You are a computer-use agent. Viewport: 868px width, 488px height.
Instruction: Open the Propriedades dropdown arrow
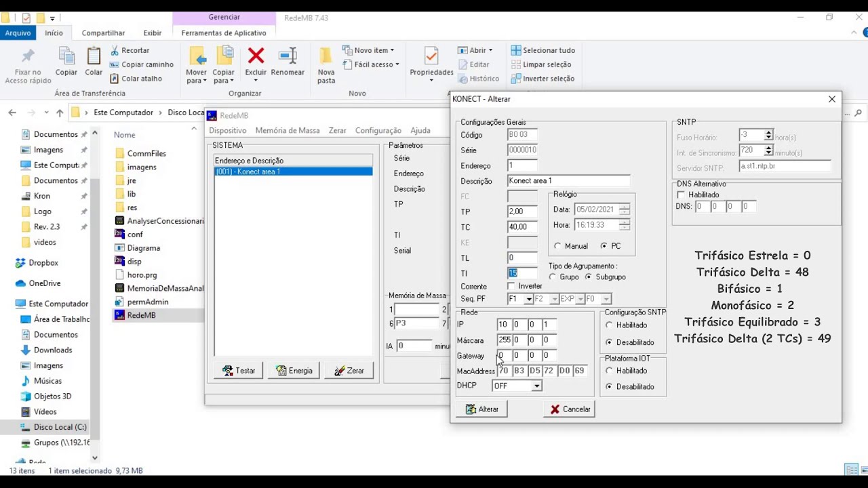pyautogui.click(x=431, y=81)
